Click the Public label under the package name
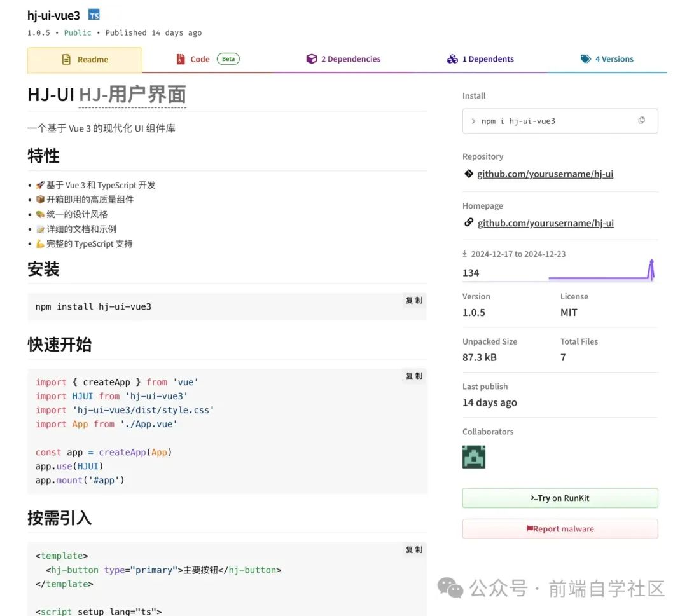This screenshot has height=616, width=687. point(78,33)
